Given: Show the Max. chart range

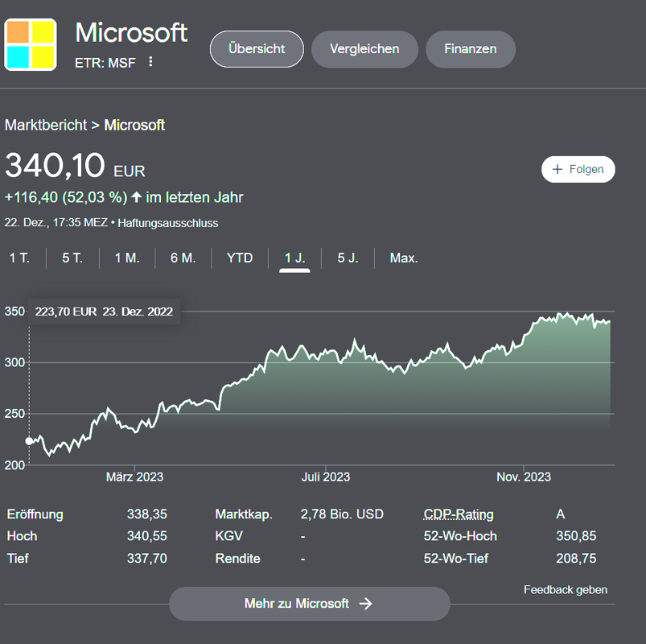Looking at the screenshot, I should tap(404, 258).
